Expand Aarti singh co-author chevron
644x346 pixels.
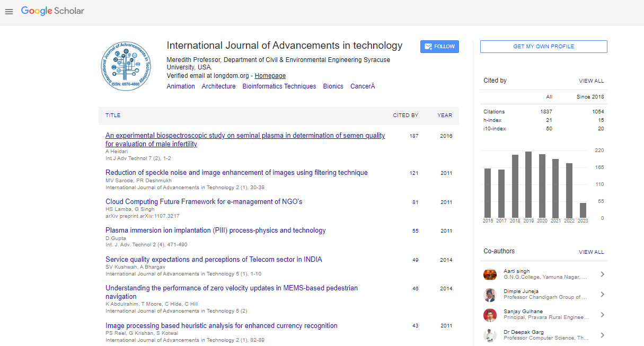602,274
